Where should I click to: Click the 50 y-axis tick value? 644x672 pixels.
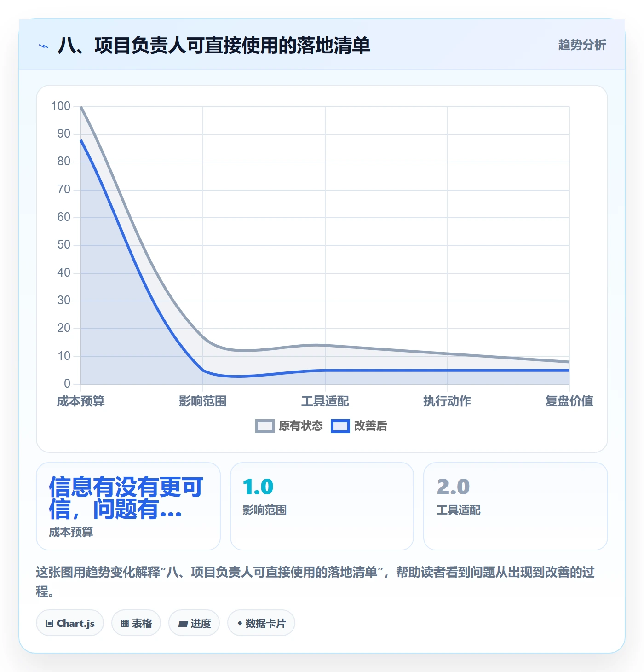[64, 245]
